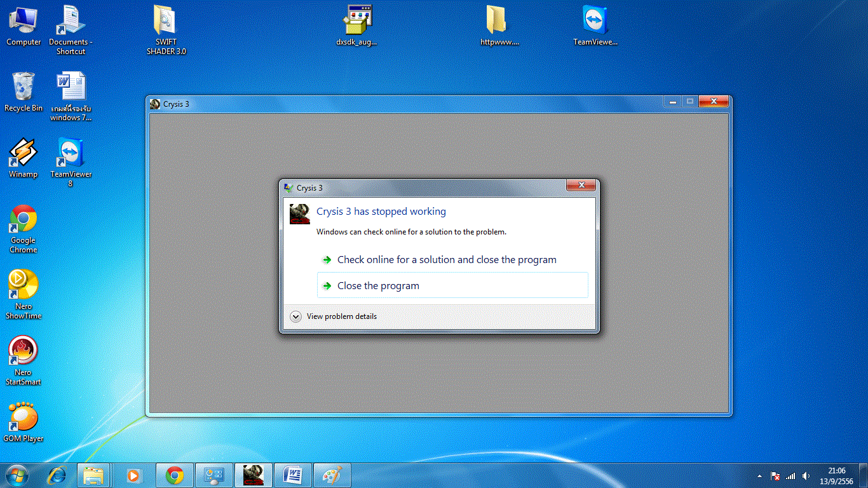The width and height of the screenshot is (868, 488).
Task: Select the SWIFT SHADER 3.0 folder
Action: tap(166, 29)
